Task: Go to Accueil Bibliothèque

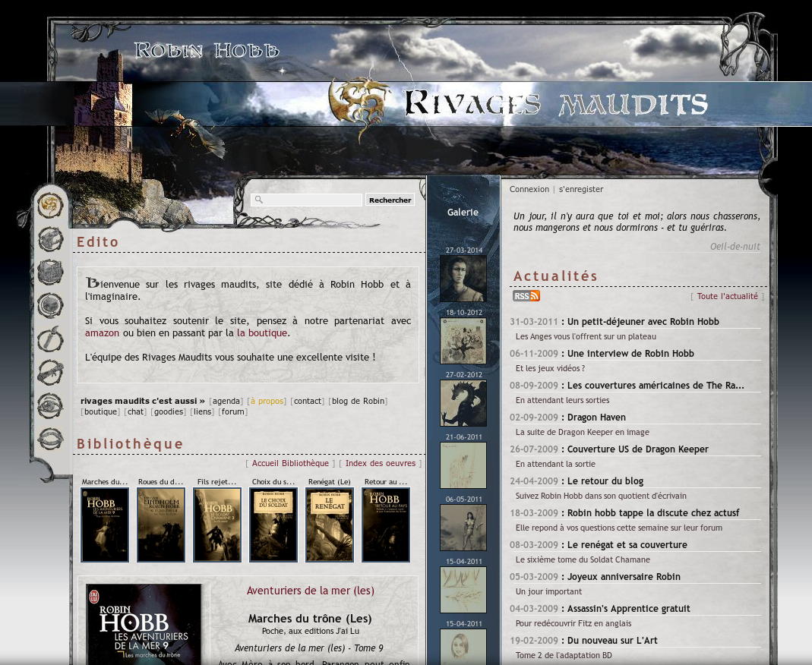Action: [x=290, y=463]
